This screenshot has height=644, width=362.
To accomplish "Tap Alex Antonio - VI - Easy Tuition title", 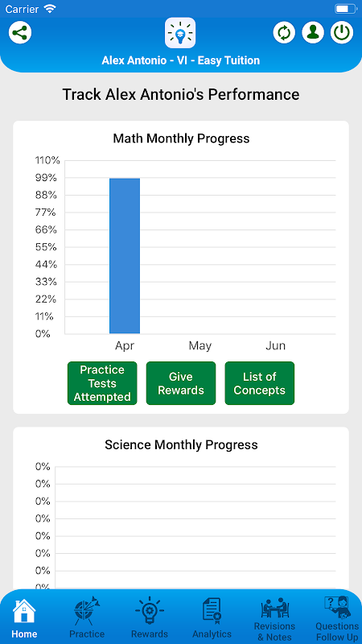I will click(180, 60).
